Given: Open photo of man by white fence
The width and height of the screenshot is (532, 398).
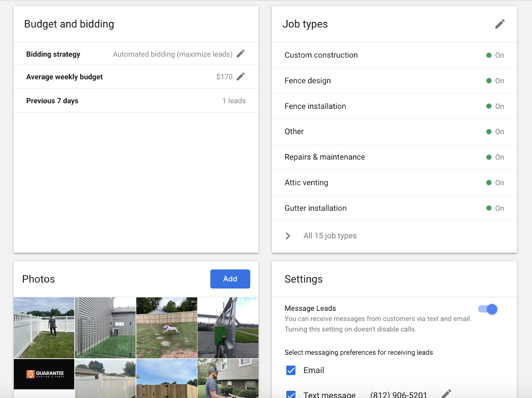Looking at the screenshot, I should click(44, 328).
